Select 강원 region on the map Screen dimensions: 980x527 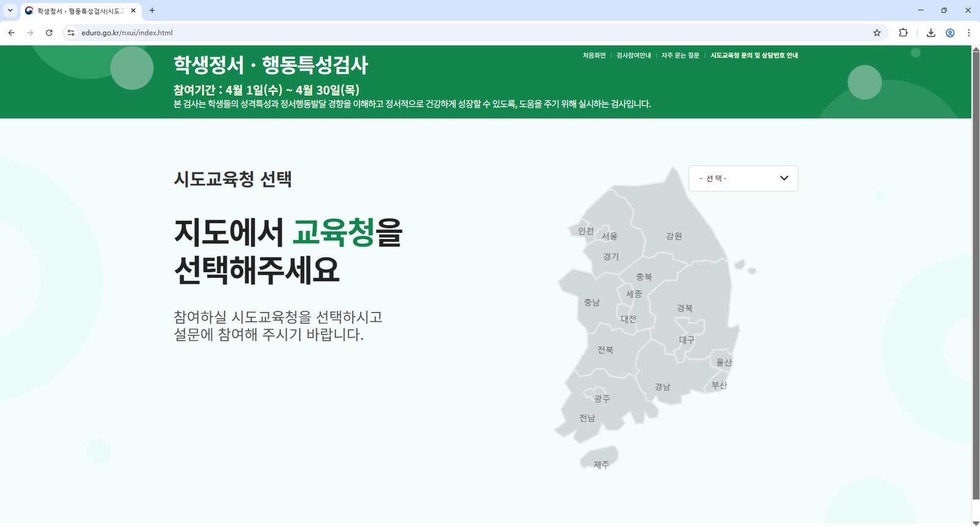click(x=674, y=237)
